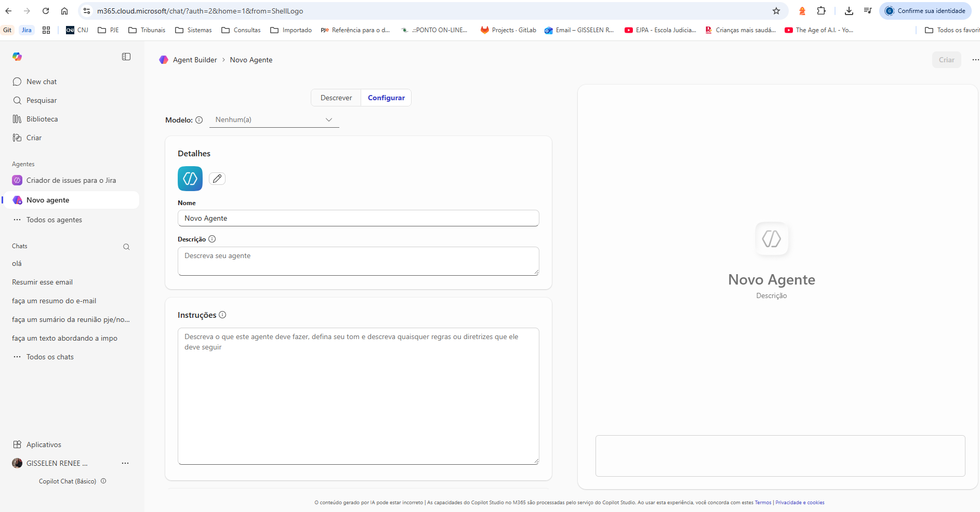Open the Biblioteca section

(43, 119)
